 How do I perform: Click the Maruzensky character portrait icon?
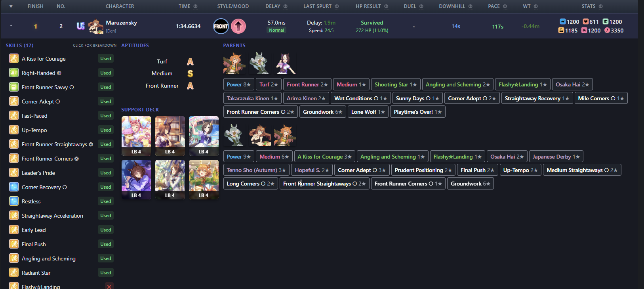(x=95, y=26)
